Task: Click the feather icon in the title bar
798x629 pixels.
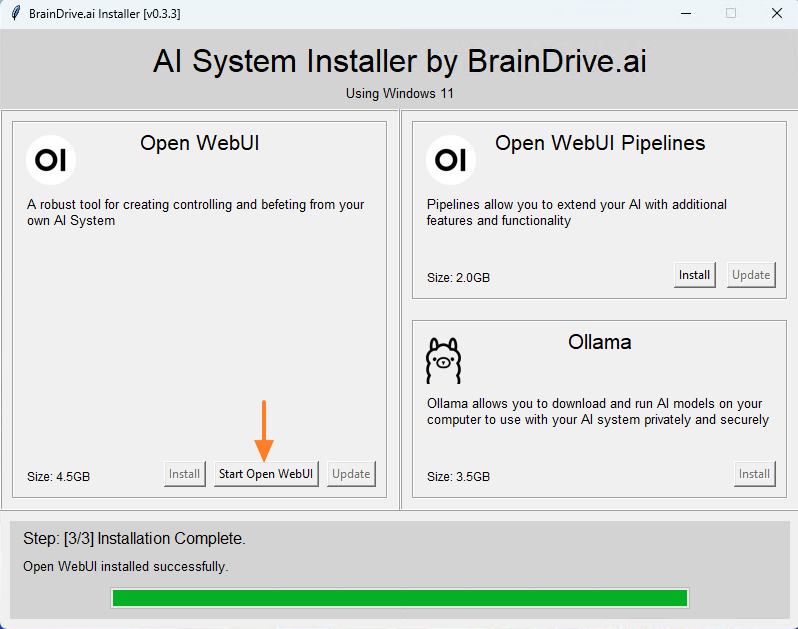Action: [x=15, y=13]
